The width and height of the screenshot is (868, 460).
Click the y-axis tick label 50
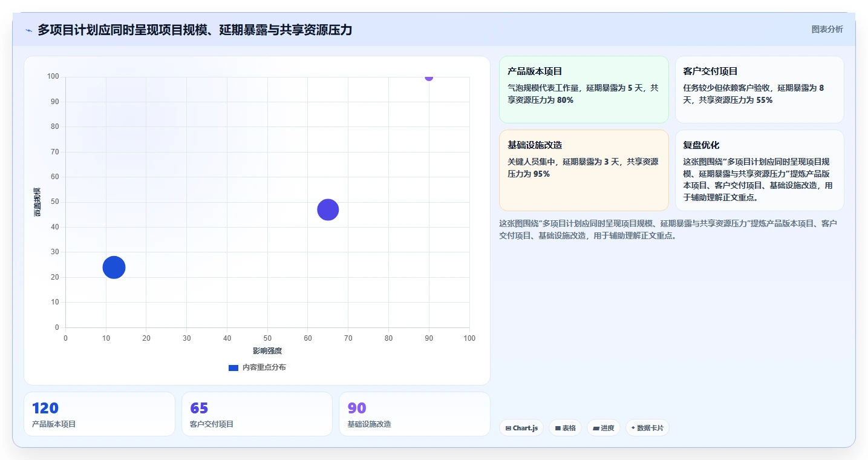[x=55, y=202]
